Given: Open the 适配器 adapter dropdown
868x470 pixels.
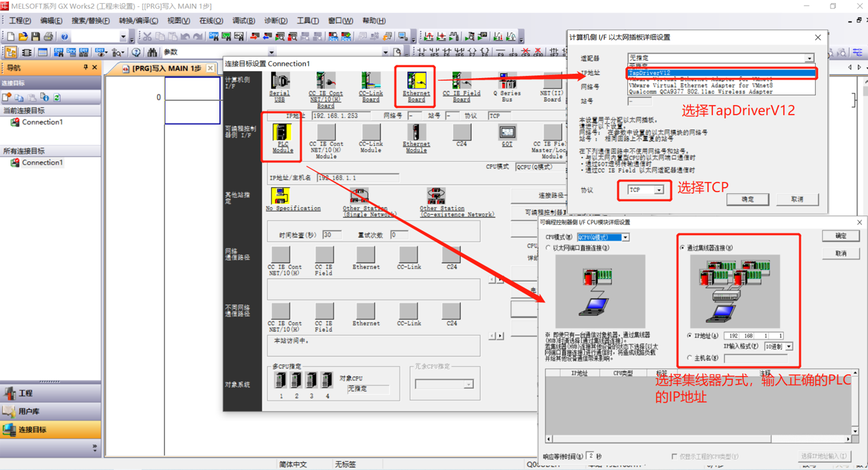Looking at the screenshot, I should pos(809,58).
